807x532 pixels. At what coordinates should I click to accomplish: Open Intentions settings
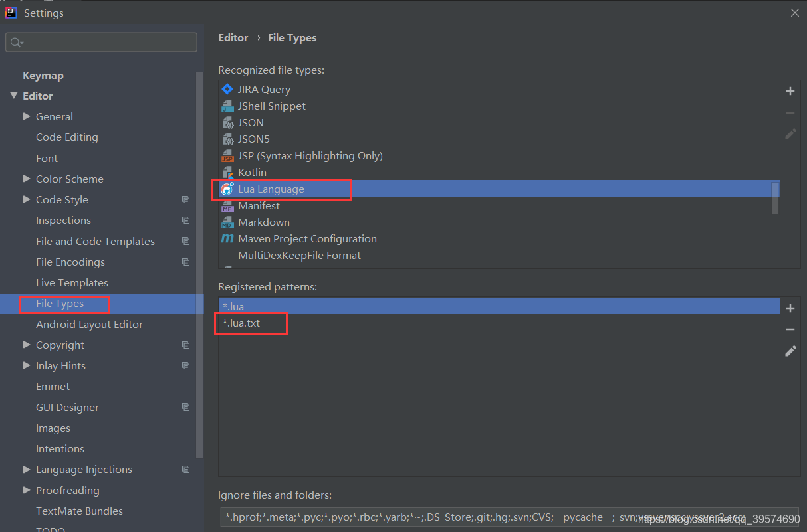(60, 449)
